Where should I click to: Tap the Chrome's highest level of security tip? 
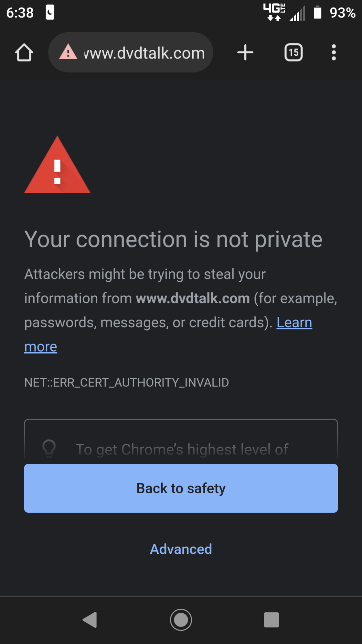click(182, 449)
